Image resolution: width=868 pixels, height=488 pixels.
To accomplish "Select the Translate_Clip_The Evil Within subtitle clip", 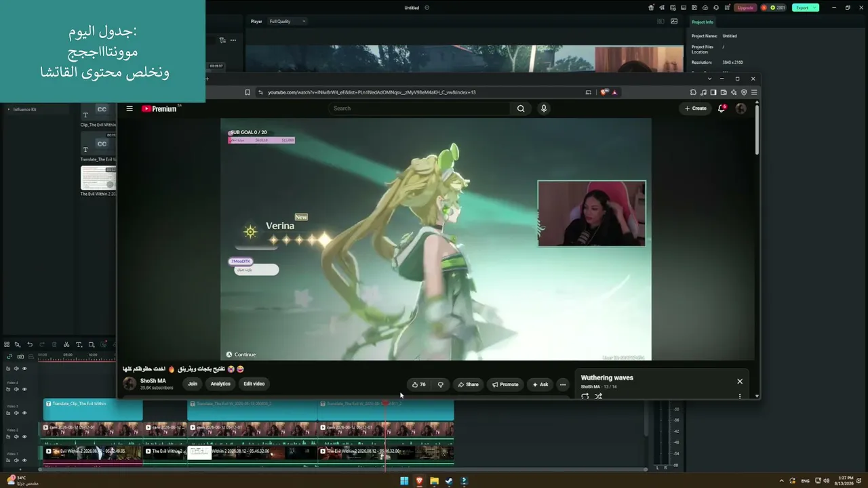I will (93, 409).
